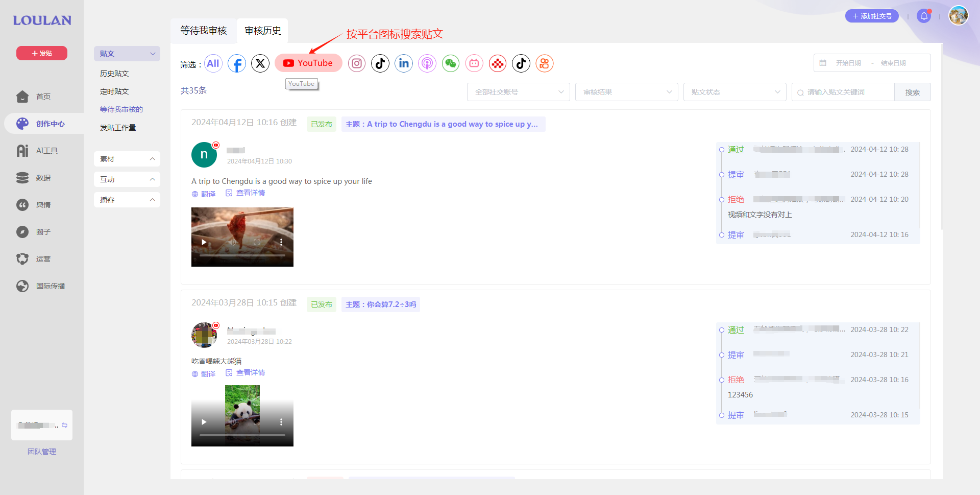
Task: Click 翻译 under 吃香喝辣大熊猫 post
Action: coord(204,374)
